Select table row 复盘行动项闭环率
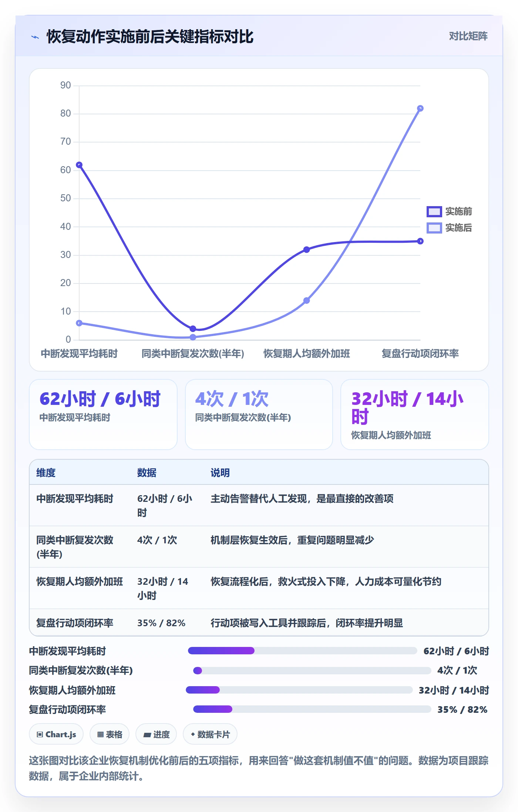The height and width of the screenshot is (812, 518). (x=259, y=623)
